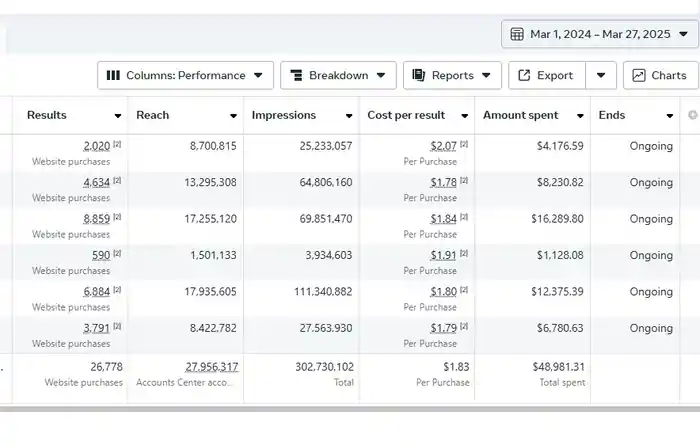This screenshot has height=445, width=700.
Task: Sort by the Impressions column header
Action: 283,115
